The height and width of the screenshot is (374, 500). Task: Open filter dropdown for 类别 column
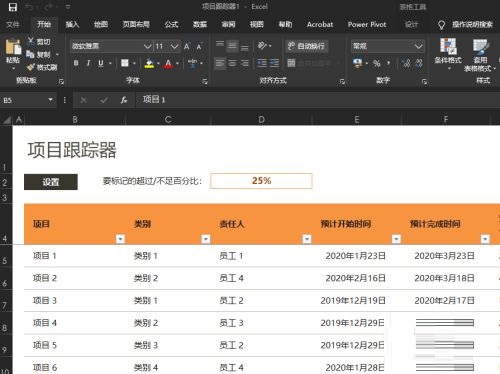click(206, 239)
